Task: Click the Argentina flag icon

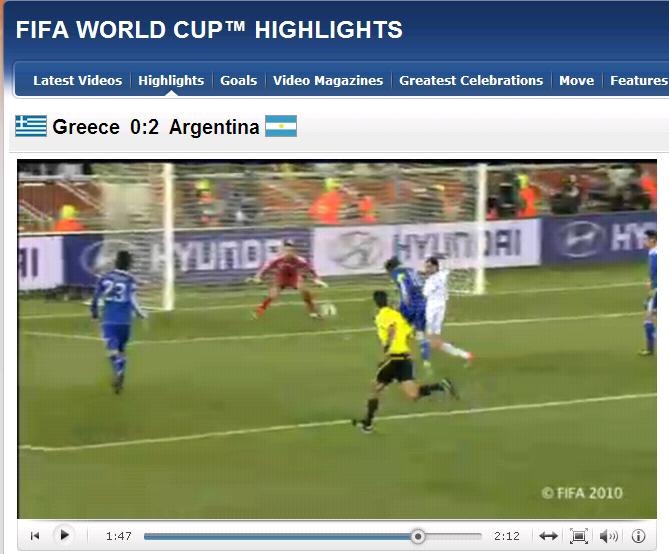Action: pos(281,126)
